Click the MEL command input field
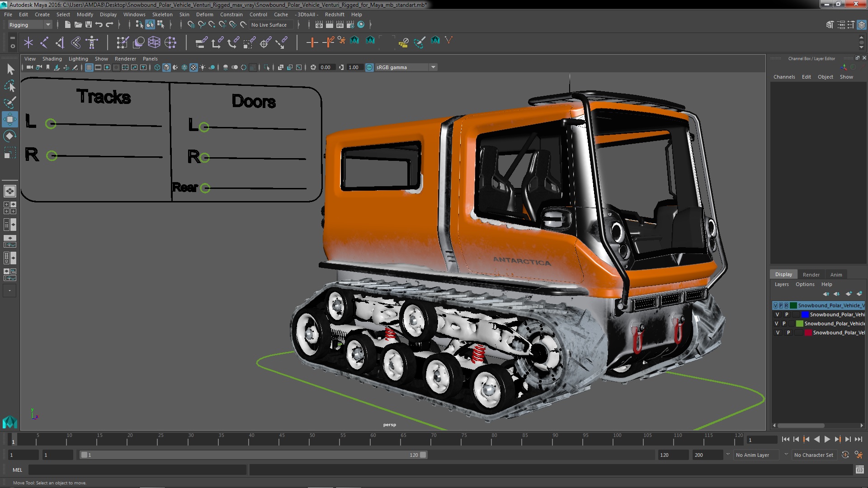The width and height of the screenshot is (868, 488). pos(137,470)
